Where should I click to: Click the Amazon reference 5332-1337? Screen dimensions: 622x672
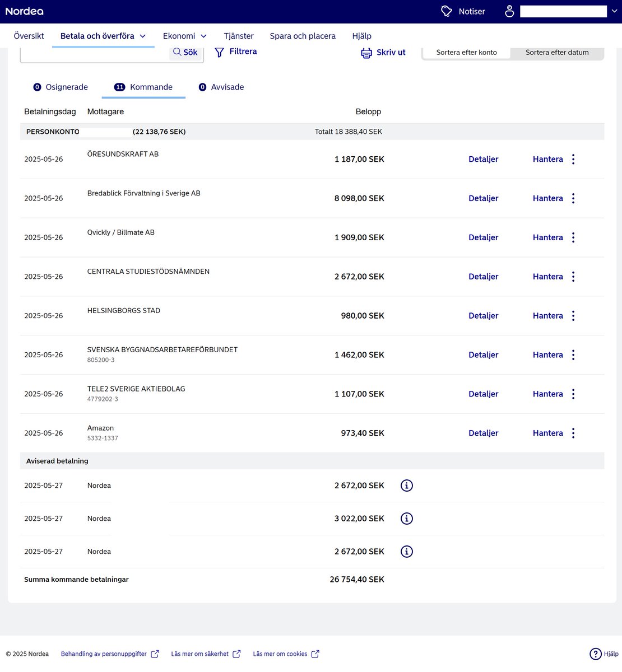(x=103, y=438)
